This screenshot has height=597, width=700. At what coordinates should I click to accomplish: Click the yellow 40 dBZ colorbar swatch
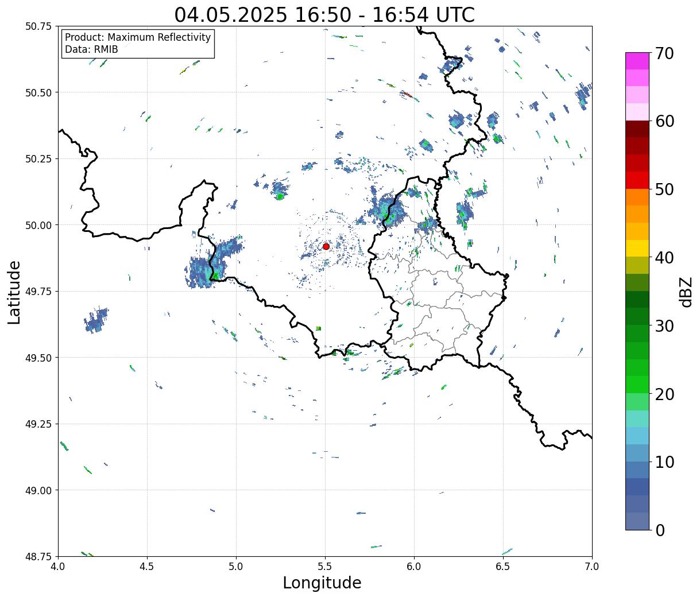tap(637, 249)
